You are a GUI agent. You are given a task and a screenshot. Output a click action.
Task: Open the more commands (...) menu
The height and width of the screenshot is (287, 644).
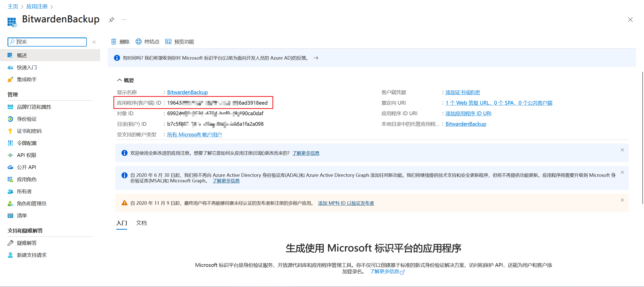[124, 20]
